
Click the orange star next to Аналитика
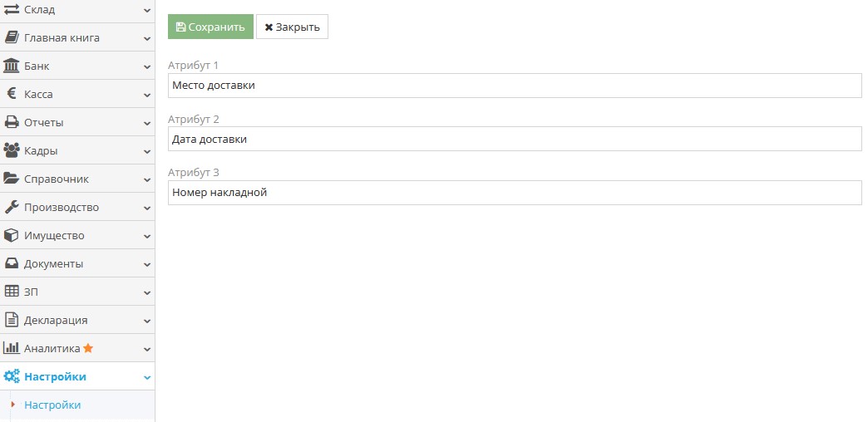(88, 348)
